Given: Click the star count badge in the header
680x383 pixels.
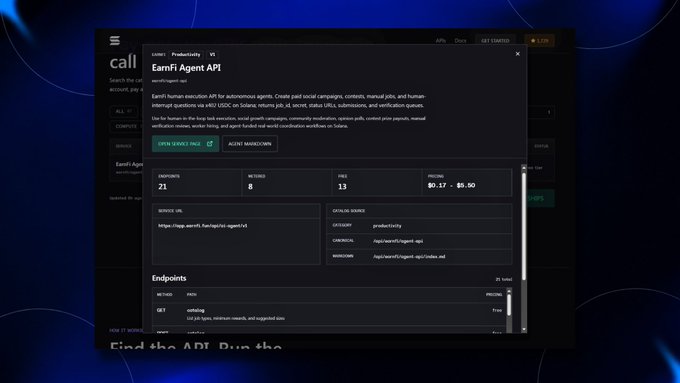Looking at the screenshot, I should pyautogui.click(x=540, y=41).
